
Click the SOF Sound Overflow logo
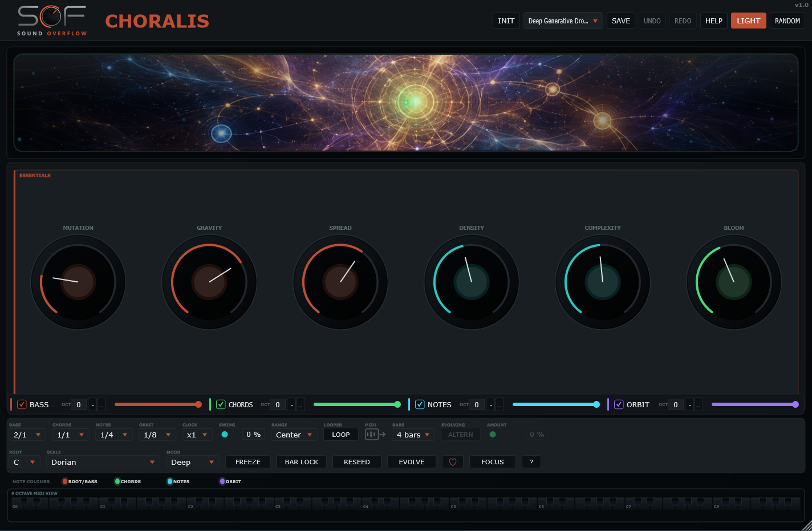pos(52,21)
